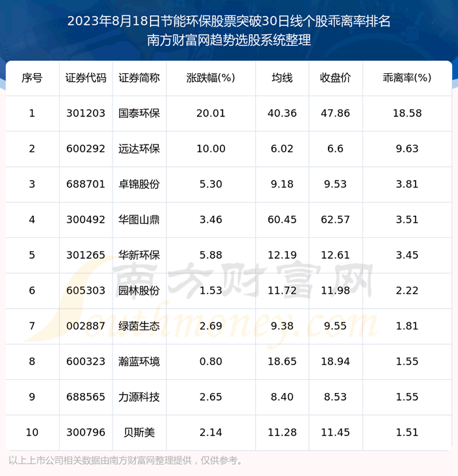
Task: Click the 18.94 closing price
Action: click(335, 362)
